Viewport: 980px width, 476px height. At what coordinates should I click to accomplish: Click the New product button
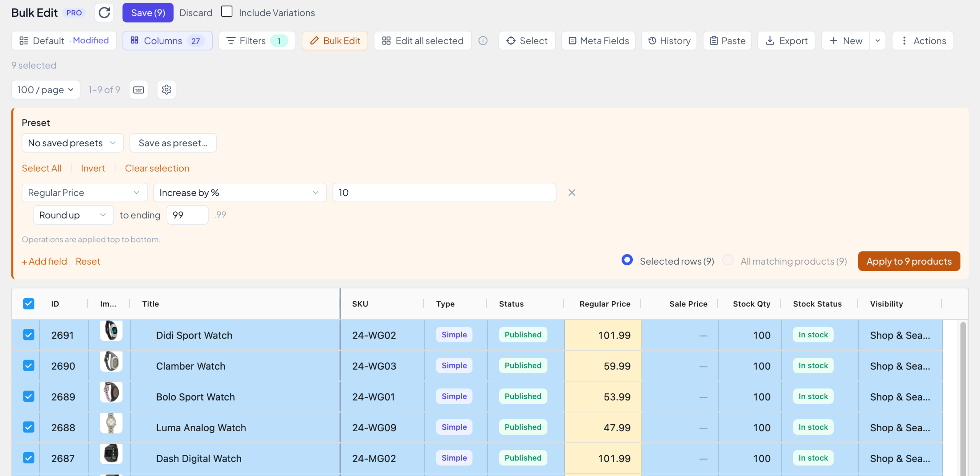[845, 41]
